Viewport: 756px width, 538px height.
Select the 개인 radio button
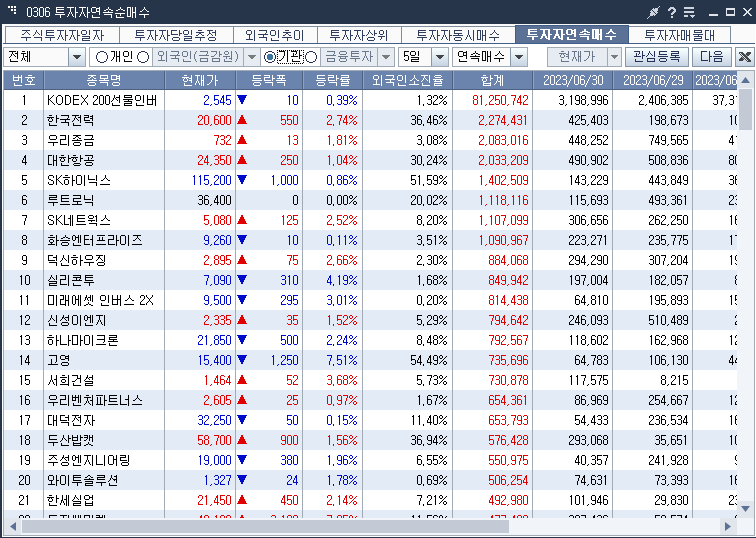click(102, 57)
